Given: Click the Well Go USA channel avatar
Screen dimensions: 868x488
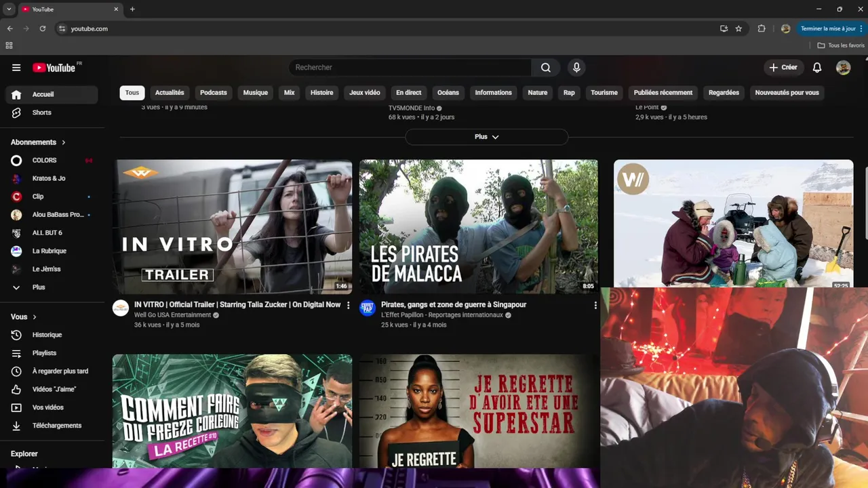Looking at the screenshot, I should (121, 308).
